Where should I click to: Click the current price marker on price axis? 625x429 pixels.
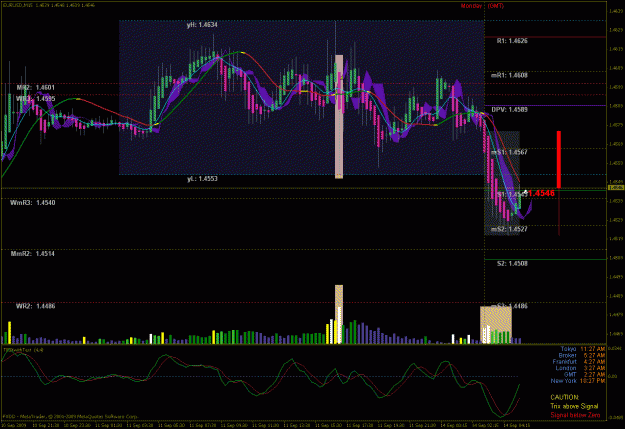(616, 187)
